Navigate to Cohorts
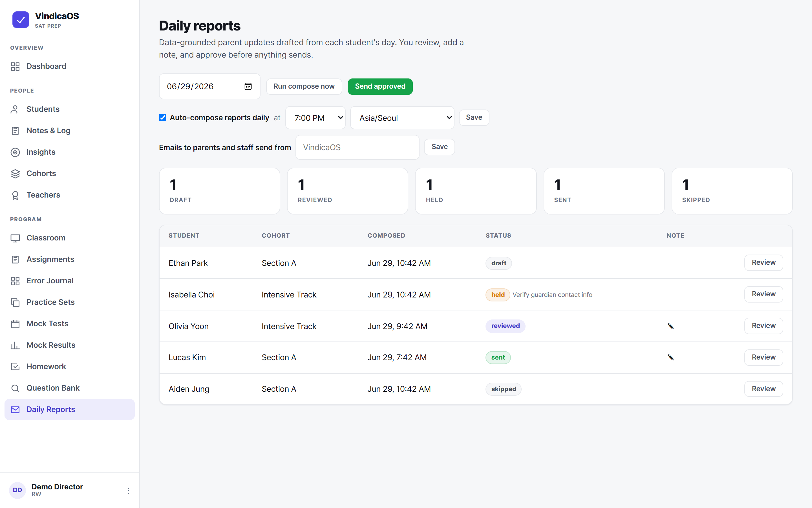812x508 pixels. [x=69, y=174]
